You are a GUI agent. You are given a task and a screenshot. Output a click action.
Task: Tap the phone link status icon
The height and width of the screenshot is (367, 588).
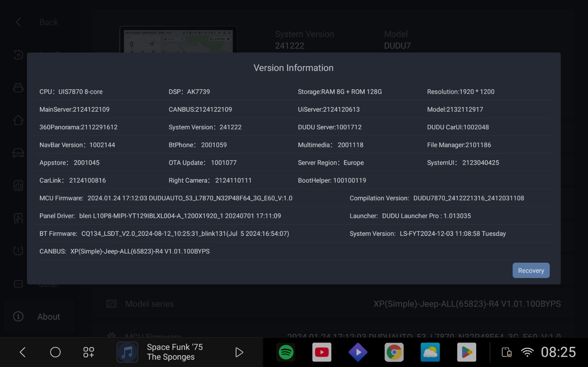pyautogui.click(x=506, y=352)
